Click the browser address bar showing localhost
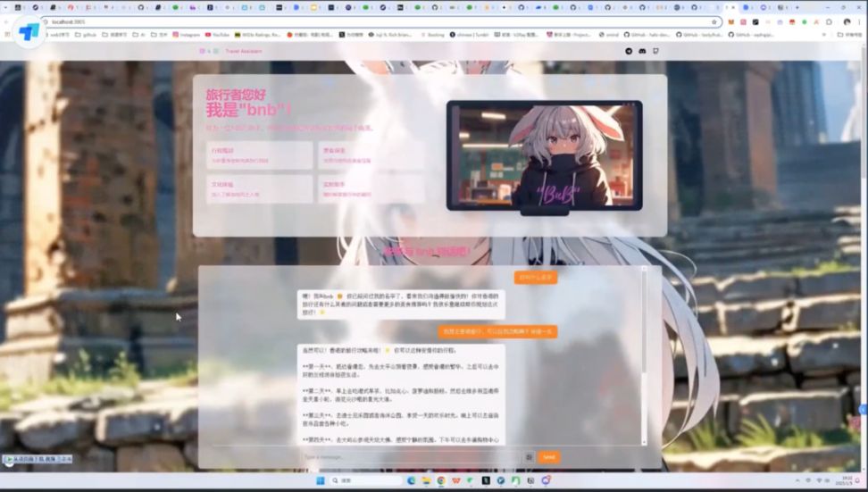 [380, 22]
